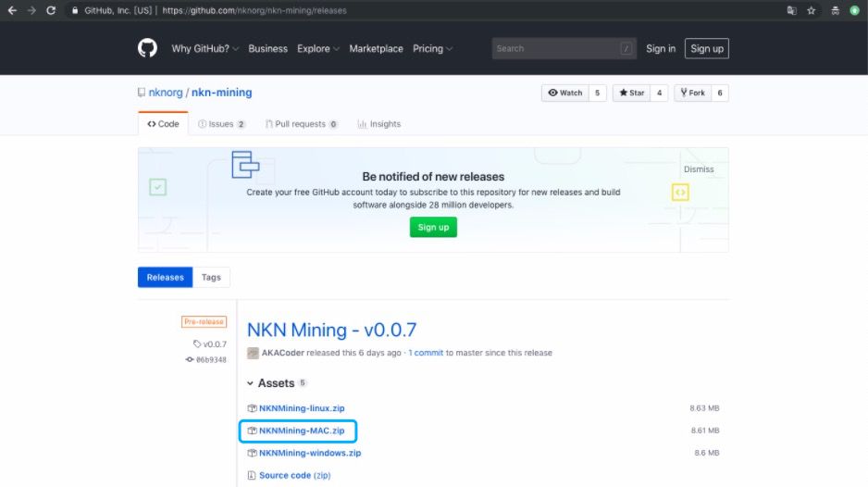868x487 pixels.
Task: Fork the nkn-mining repository
Action: [x=692, y=94]
